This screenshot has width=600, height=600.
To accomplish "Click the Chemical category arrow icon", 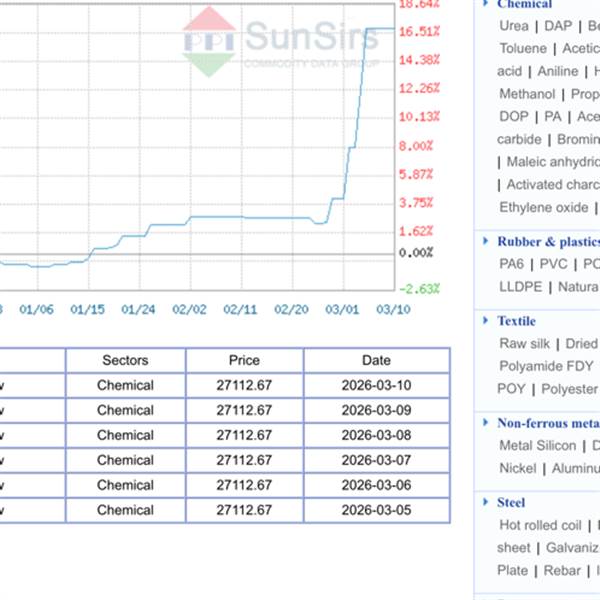I will pos(486,3).
